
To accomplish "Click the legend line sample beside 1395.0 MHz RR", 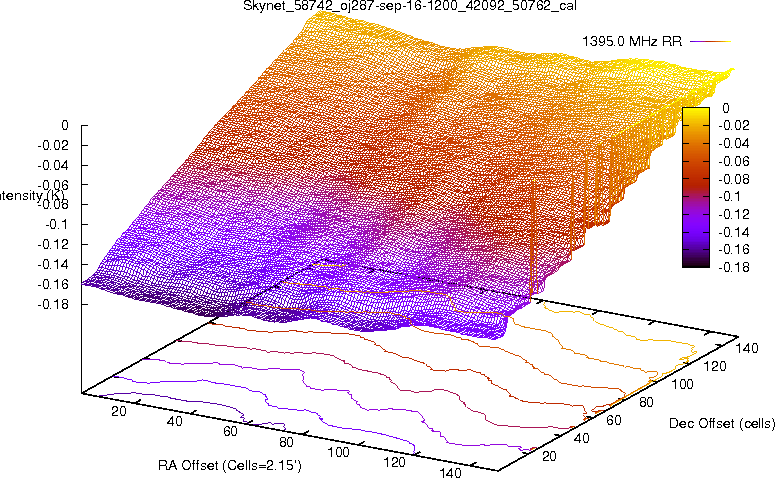I will coord(710,42).
